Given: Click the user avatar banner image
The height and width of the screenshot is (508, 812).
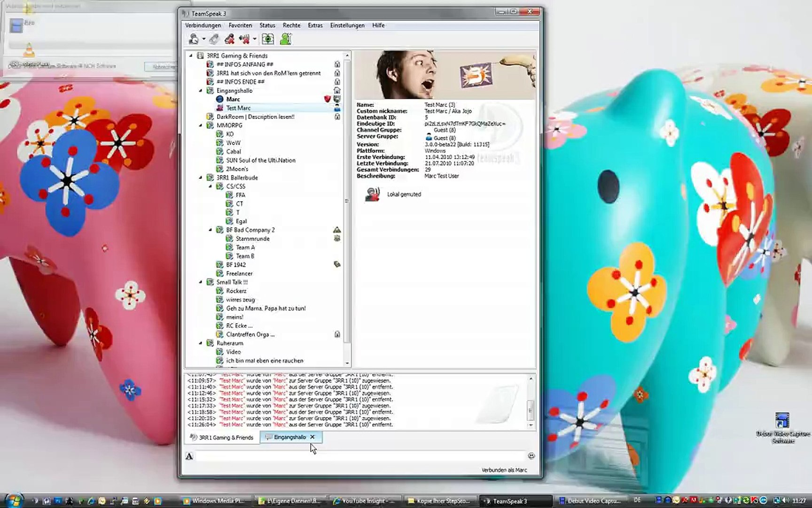Looking at the screenshot, I should tap(445, 75).
